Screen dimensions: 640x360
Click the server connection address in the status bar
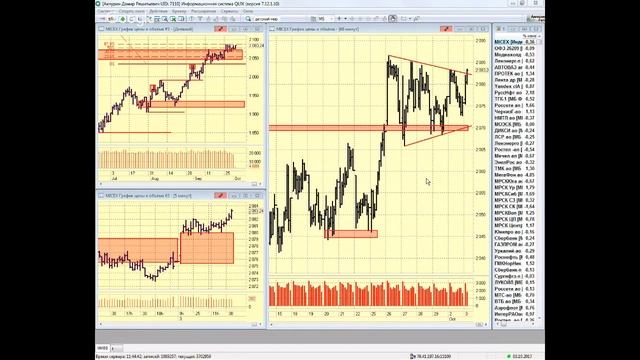click(x=433, y=356)
